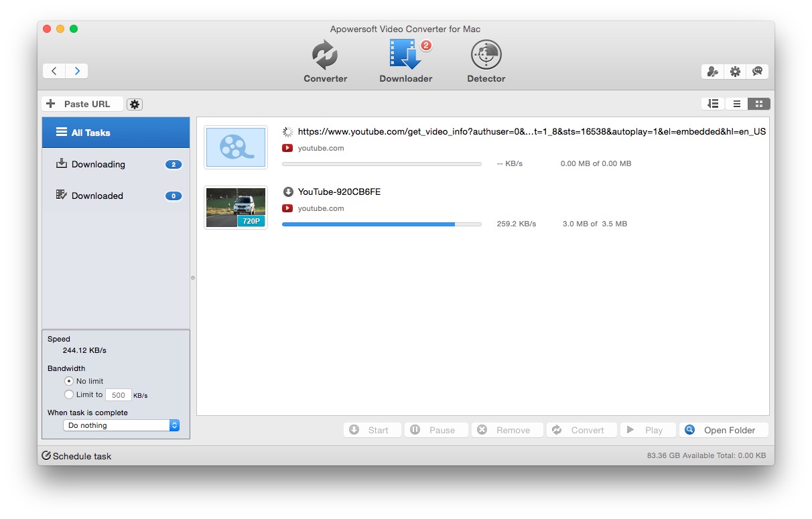Screen dimensions: 812x519
Task: Select the get_video_info URL task title
Action: tap(532, 132)
